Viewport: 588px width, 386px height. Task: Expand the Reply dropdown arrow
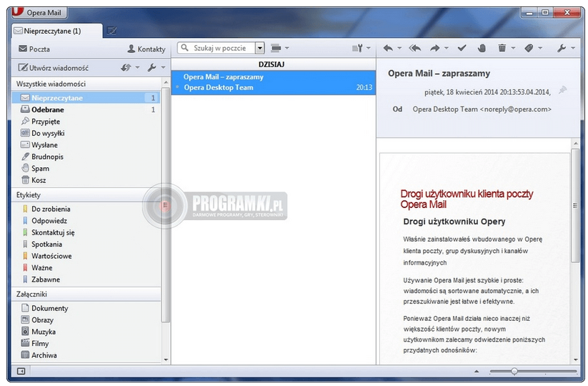[x=399, y=48]
